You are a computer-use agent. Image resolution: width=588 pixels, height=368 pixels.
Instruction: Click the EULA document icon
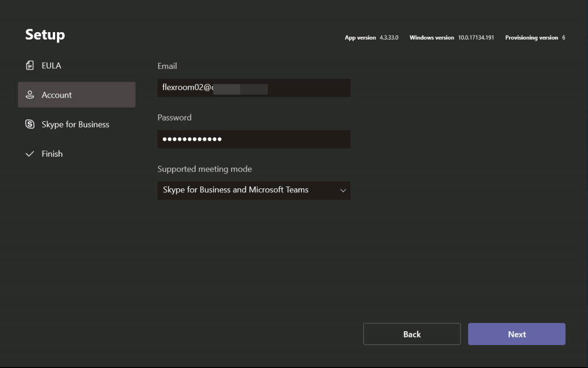(30, 65)
